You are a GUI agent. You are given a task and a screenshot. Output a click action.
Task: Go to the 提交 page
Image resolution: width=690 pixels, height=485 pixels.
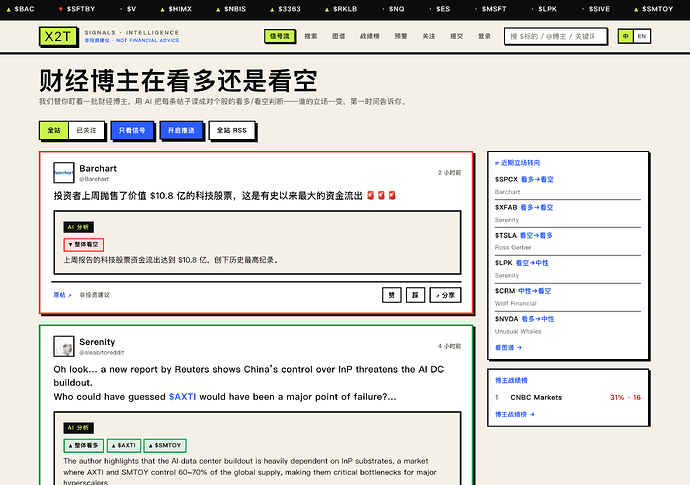pyautogui.click(x=456, y=36)
